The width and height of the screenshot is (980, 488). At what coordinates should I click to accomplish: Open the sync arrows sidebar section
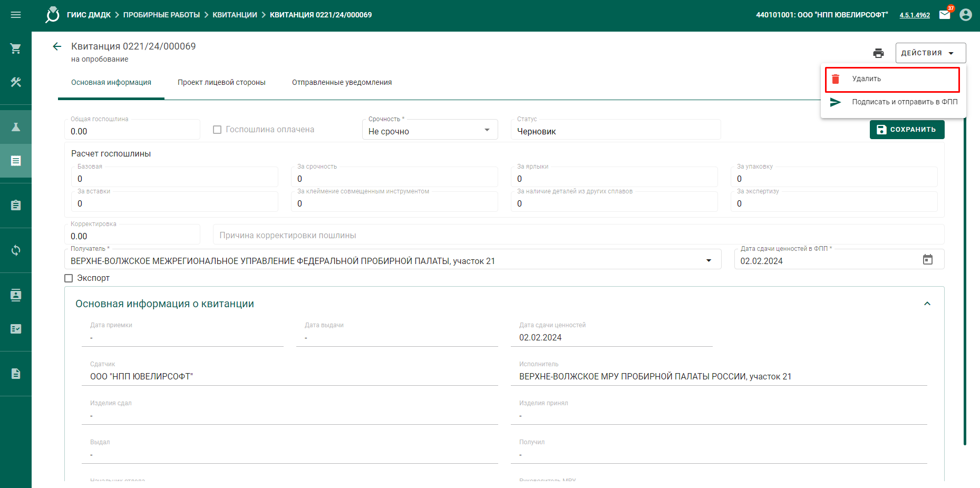(16, 250)
